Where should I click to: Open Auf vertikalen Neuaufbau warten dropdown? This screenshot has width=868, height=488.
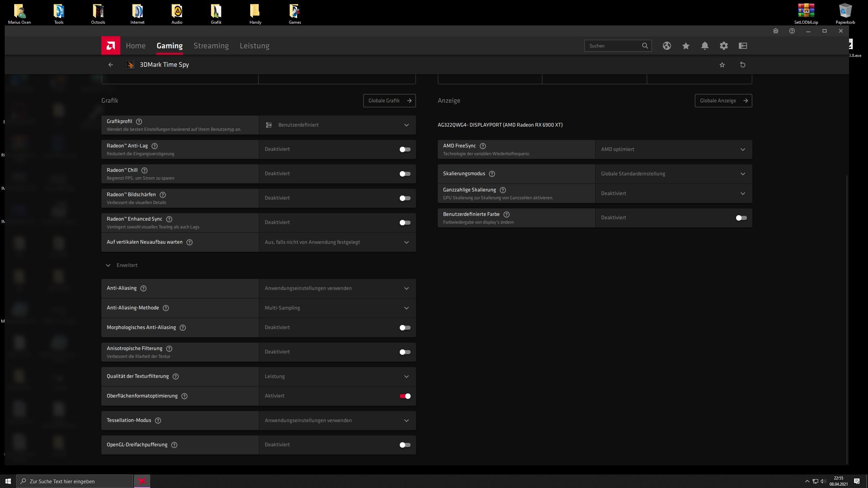337,242
